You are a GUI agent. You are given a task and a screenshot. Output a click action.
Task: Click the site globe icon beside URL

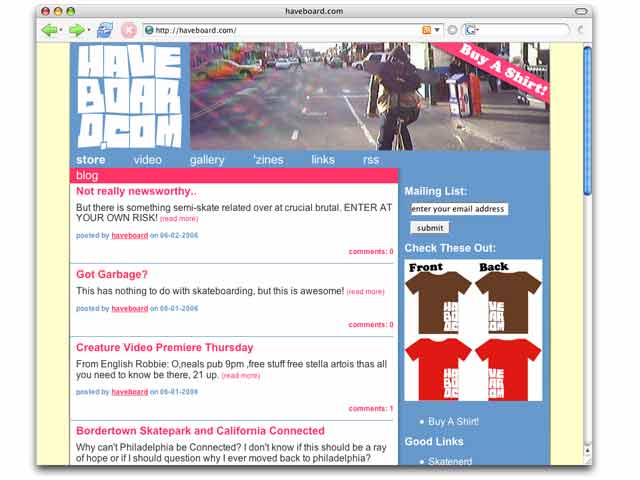tap(149, 30)
